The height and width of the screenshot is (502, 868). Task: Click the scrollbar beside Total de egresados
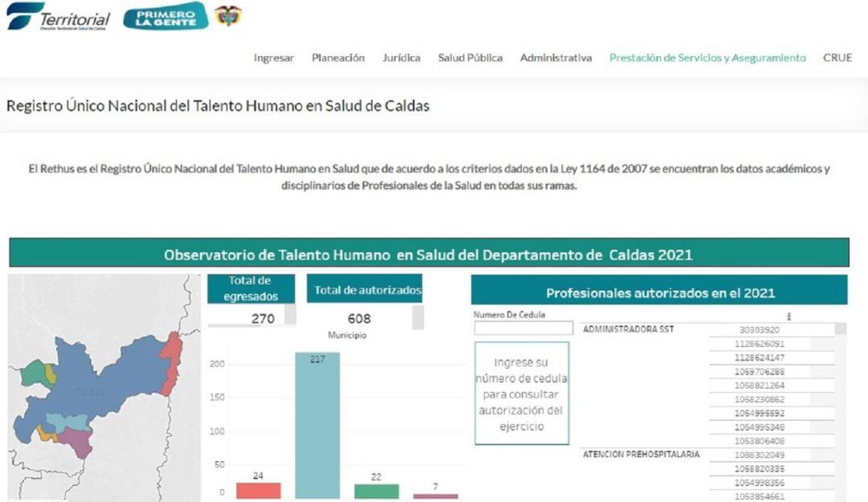[291, 317]
